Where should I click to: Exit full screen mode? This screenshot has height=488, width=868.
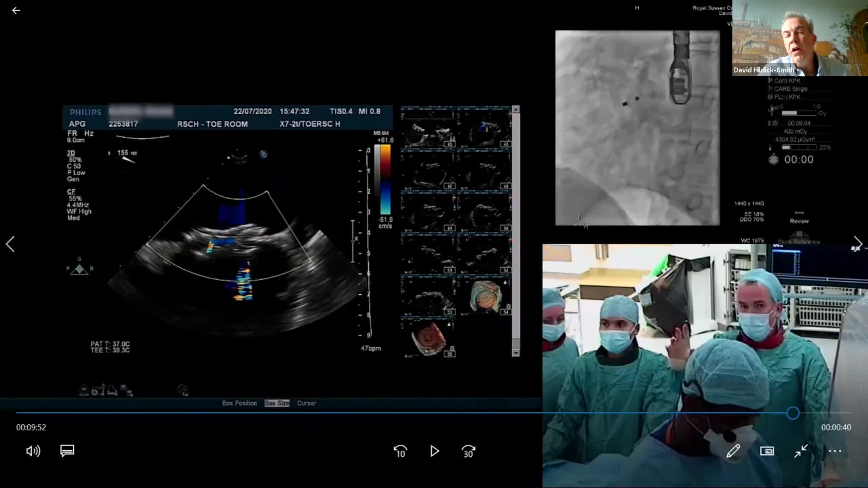pyautogui.click(x=801, y=451)
